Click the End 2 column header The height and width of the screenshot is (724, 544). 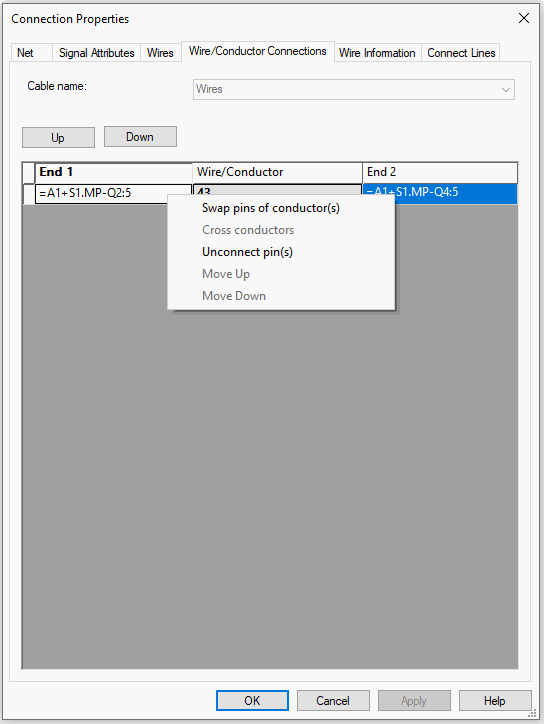pos(440,173)
